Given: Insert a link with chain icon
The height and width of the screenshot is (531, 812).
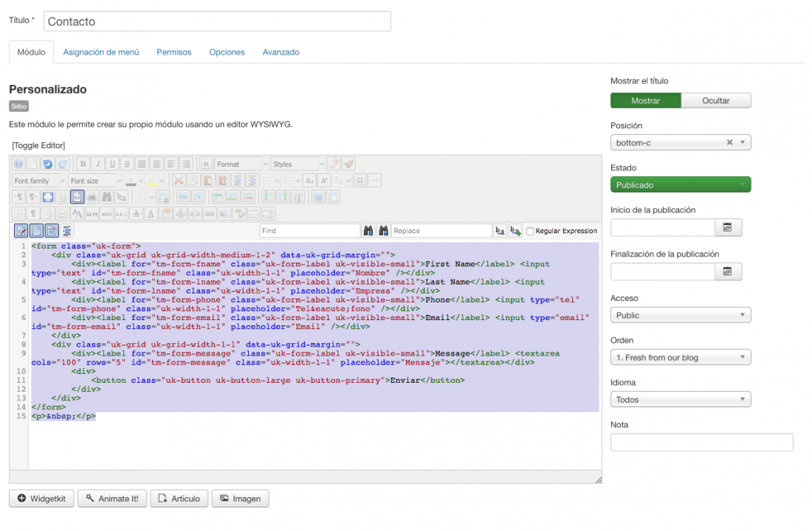Looking at the screenshot, I should 210,214.
